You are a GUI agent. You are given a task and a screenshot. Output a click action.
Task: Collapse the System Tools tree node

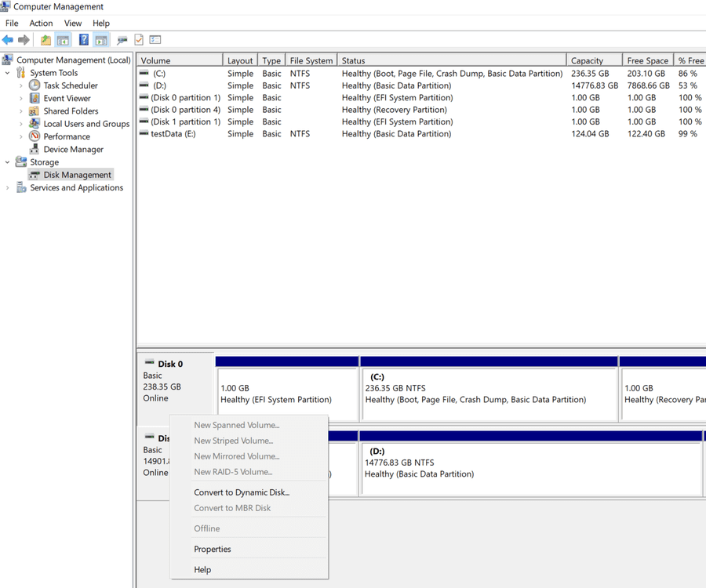(x=7, y=72)
